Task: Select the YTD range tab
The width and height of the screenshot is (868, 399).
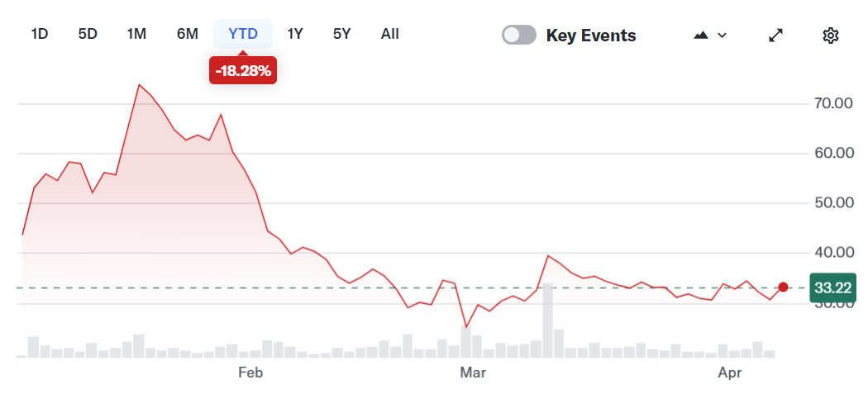Action: pos(243,34)
